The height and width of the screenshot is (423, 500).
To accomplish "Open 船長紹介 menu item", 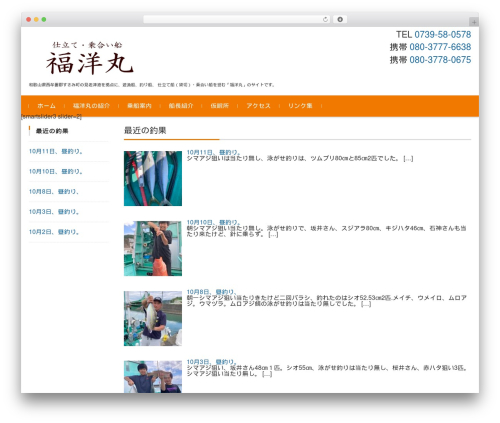I will coord(181,106).
